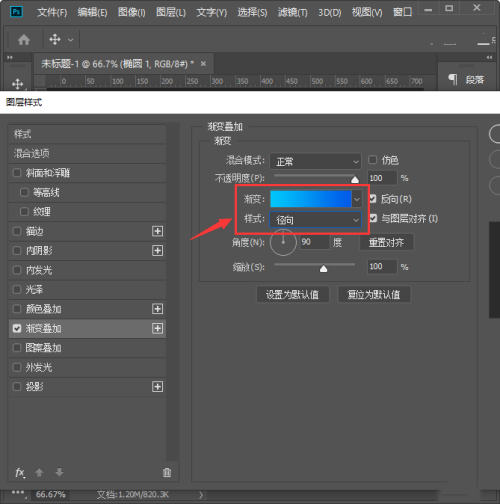Add another 内阴影 effect plus icon
This screenshot has height=504, width=500.
157,250
